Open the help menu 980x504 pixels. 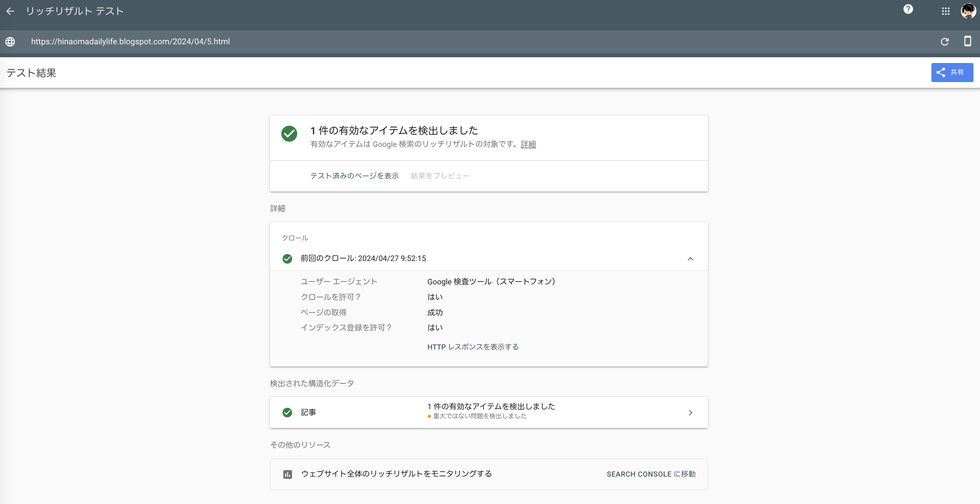click(908, 9)
